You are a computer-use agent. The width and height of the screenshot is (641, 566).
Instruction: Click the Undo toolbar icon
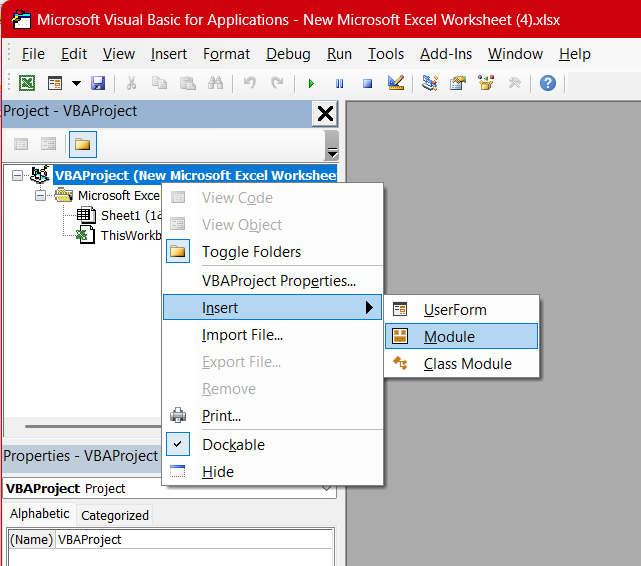click(x=249, y=83)
